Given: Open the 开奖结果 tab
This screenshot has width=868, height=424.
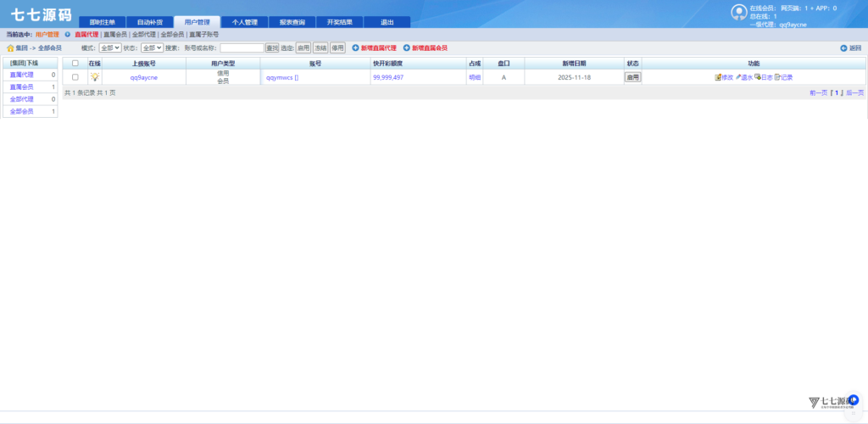Looking at the screenshot, I should (339, 22).
